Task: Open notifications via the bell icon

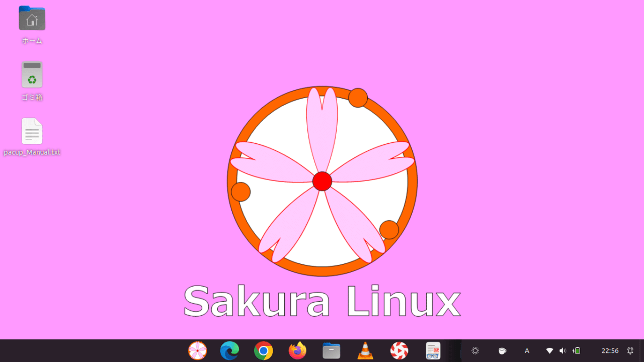Action: click(630, 350)
